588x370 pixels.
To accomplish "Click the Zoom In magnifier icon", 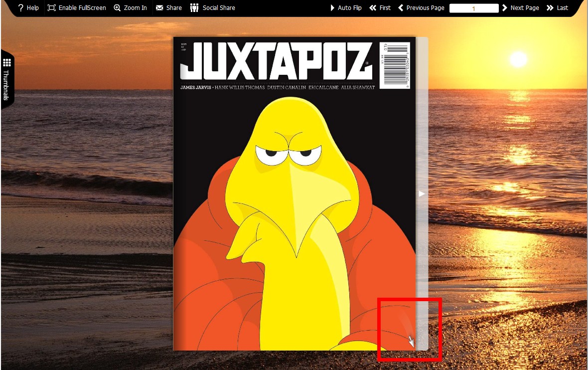I will (118, 8).
